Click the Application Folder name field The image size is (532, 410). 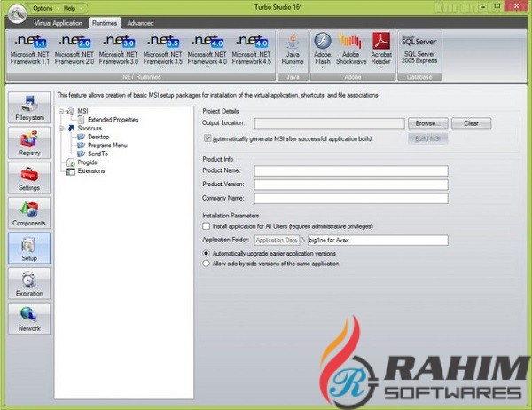pos(378,240)
